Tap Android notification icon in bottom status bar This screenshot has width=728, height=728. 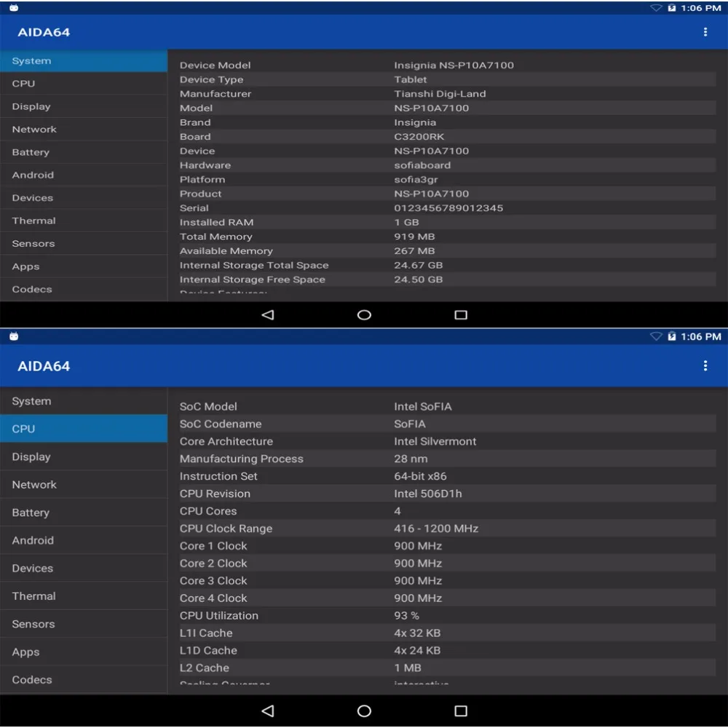click(x=14, y=336)
